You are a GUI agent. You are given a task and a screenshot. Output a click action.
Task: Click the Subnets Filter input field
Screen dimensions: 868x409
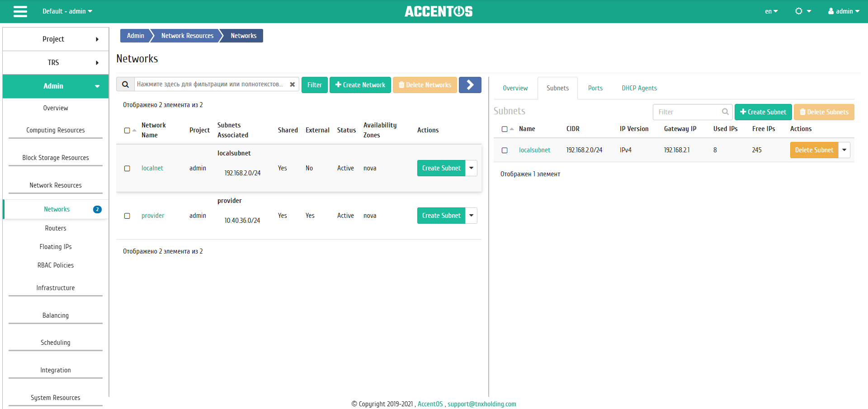pos(687,112)
